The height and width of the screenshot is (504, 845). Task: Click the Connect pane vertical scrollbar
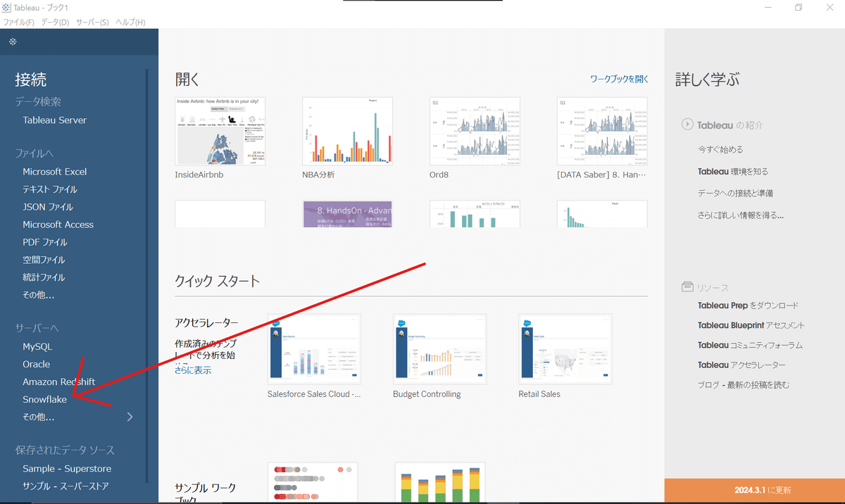click(146, 276)
